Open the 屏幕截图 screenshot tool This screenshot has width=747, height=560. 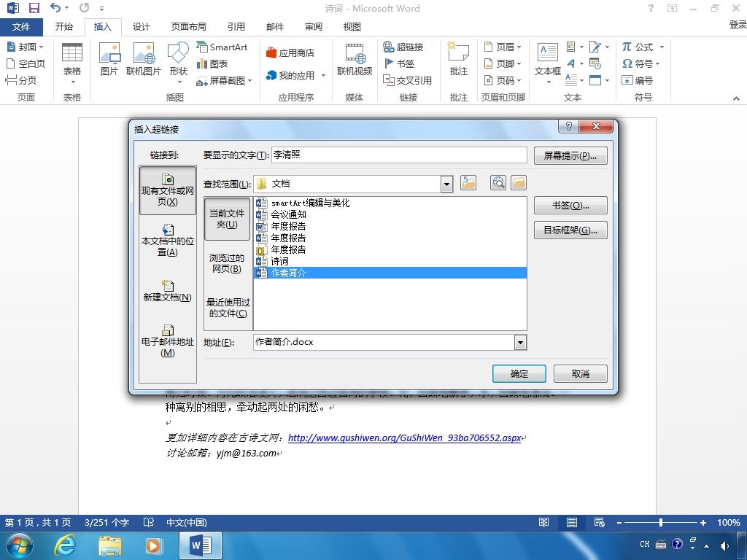pyautogui.click(x=224, y=80)
